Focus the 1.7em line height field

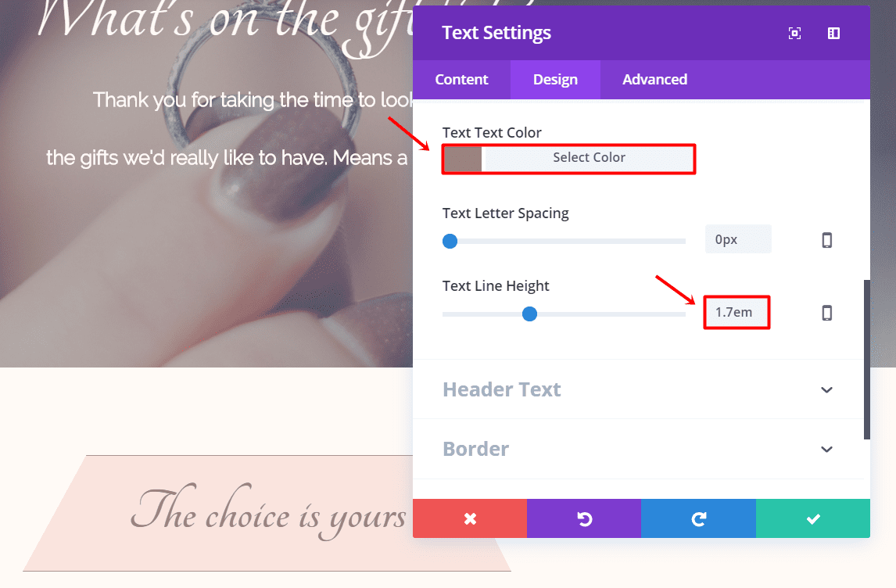pos(737,313)
